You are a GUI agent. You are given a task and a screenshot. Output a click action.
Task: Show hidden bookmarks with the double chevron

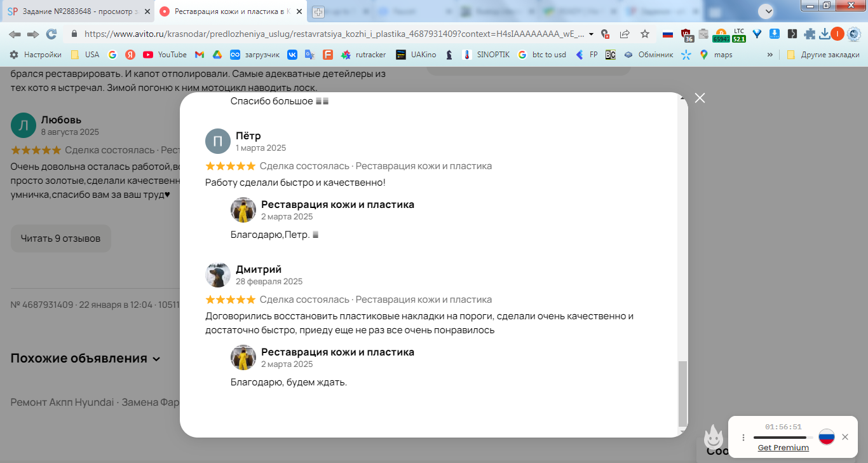tap(770, 55)
